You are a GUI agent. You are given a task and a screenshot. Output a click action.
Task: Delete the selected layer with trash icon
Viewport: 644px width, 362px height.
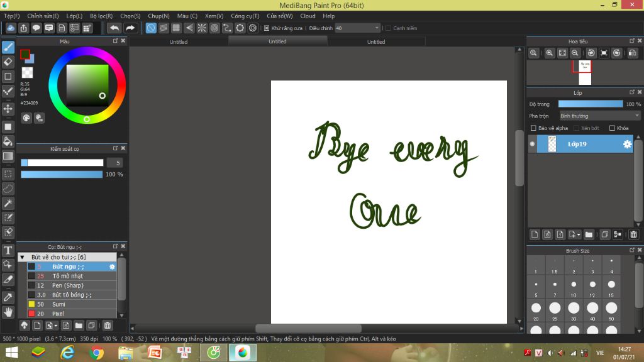pos(634,234)
